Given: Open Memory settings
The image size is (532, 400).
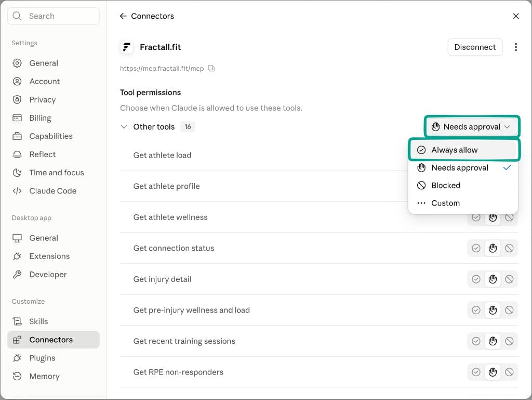Looking at the screenshot, I should point(54,376).
